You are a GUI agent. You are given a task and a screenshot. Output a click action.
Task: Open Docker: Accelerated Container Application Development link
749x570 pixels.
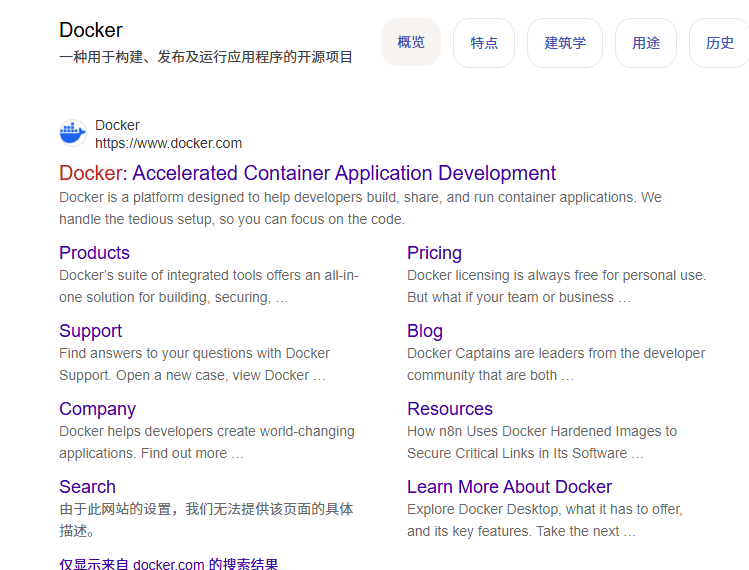[307, 173]
